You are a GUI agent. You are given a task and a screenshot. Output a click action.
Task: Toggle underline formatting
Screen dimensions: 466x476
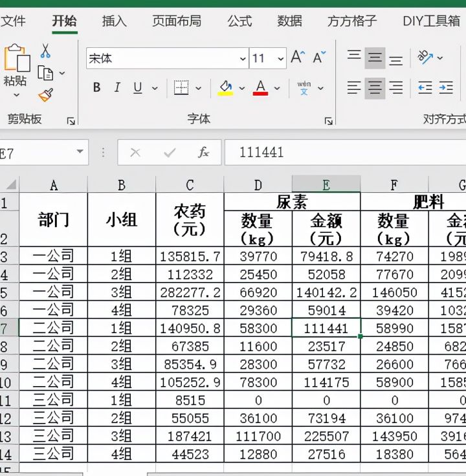pyautogui.click(x=138, y=88)
